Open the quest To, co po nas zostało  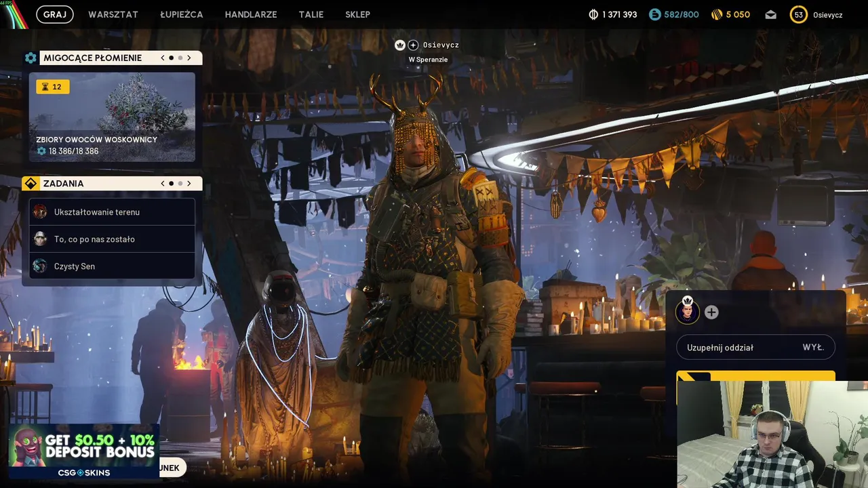[x=112, y=239]
